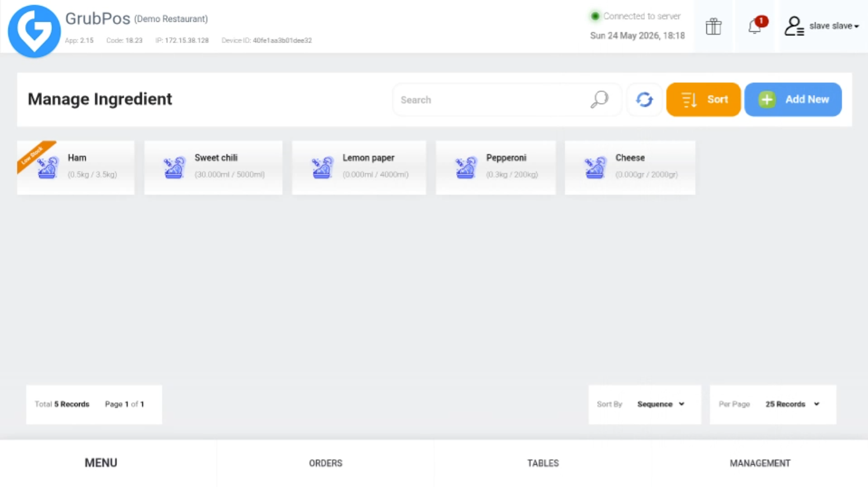This screenshot has height=487, width=868.
Task: Click the green connection status dot
Action: [595, 16]
